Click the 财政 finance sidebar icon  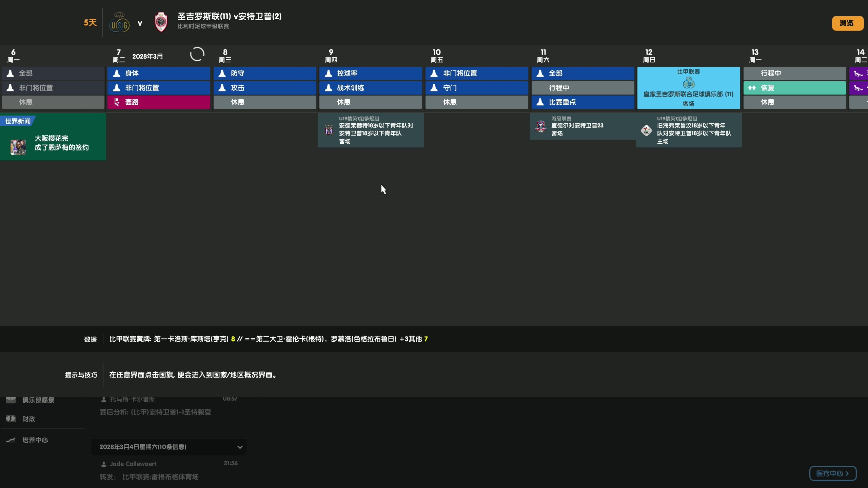[x=11, y=418]
